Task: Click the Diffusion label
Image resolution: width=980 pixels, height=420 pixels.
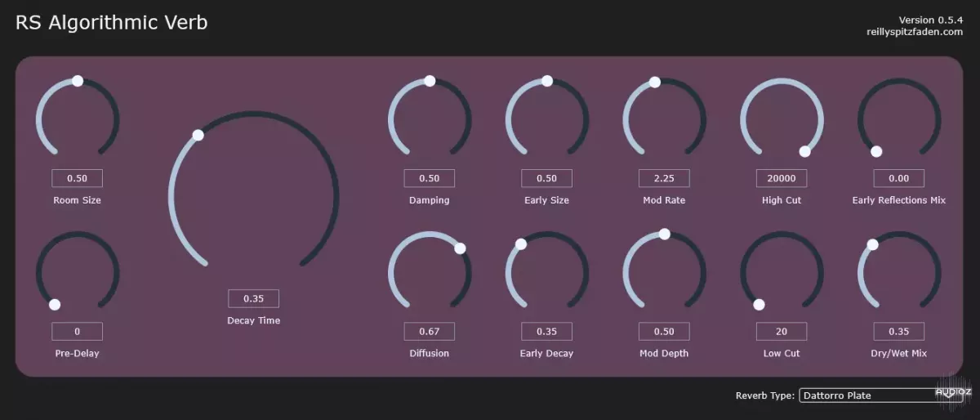Action: [x=429, y=354]
